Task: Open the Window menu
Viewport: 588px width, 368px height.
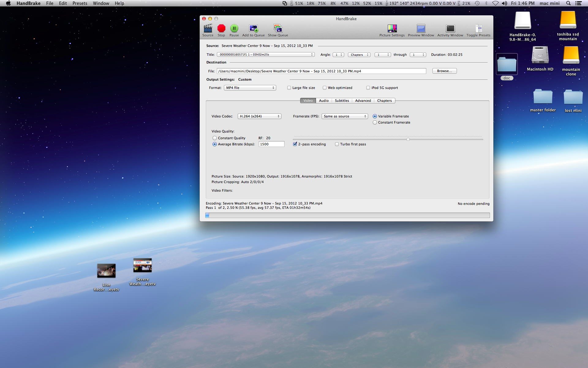Action: 101,3
